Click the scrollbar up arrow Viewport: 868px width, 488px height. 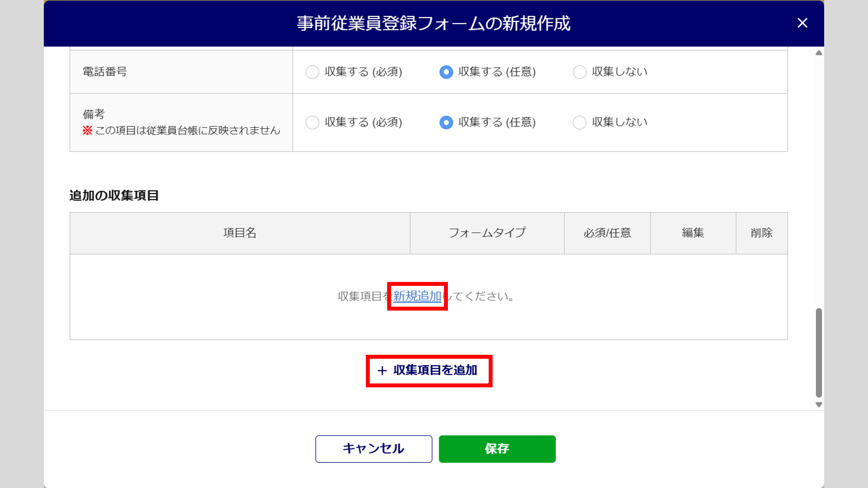tap(819, 53)
